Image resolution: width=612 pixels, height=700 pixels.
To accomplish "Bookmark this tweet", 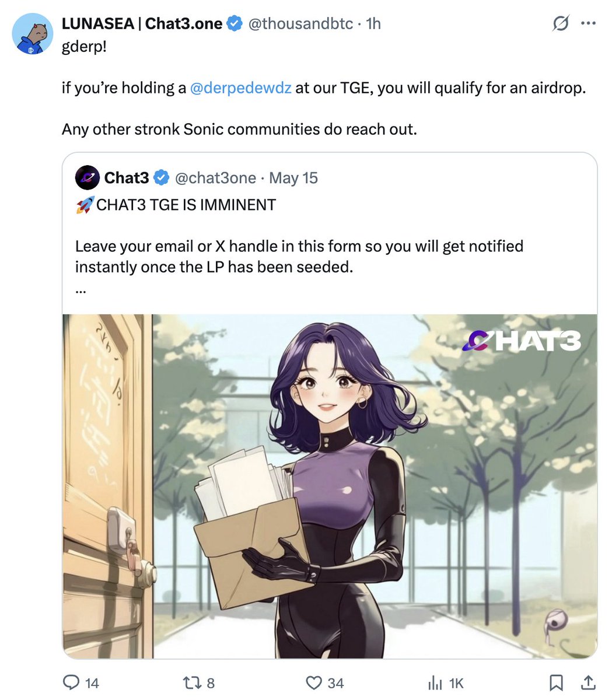I will 557,682.
